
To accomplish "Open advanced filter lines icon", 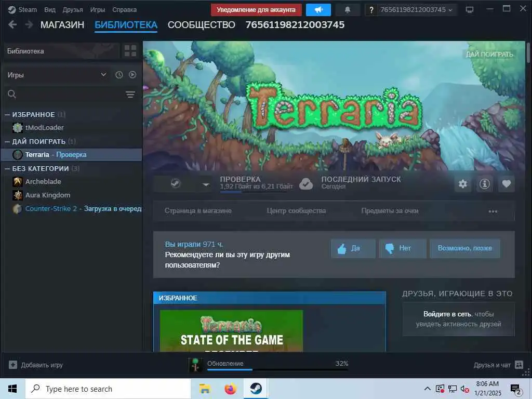I will [130, 95].
